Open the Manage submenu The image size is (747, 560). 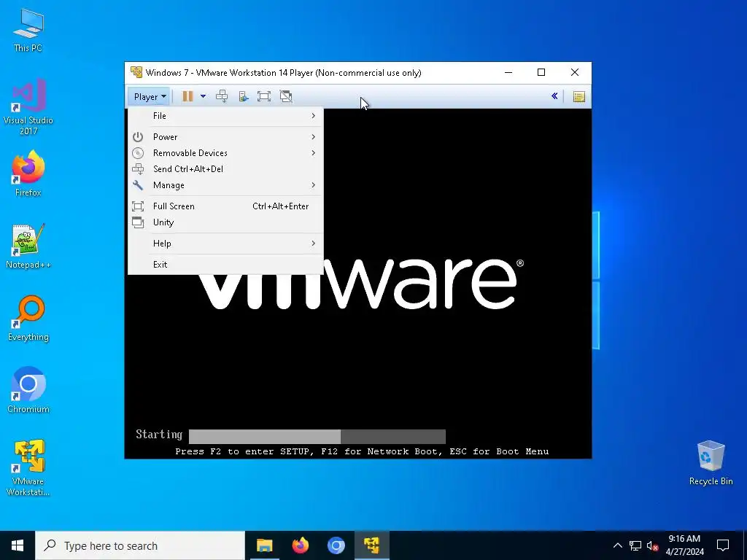click(x=226, y=185)
